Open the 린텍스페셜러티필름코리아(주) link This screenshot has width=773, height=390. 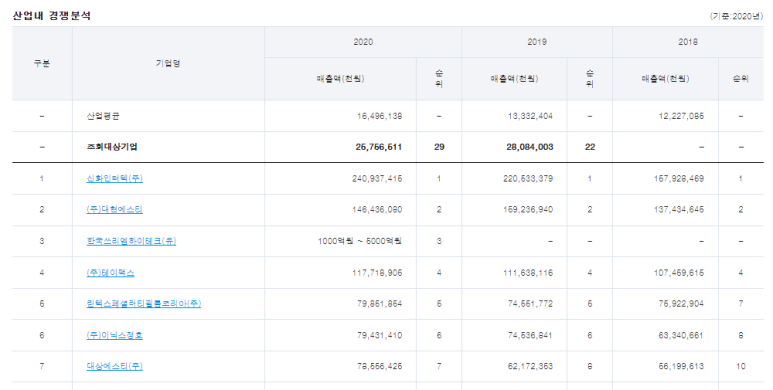tap(143, 304)
